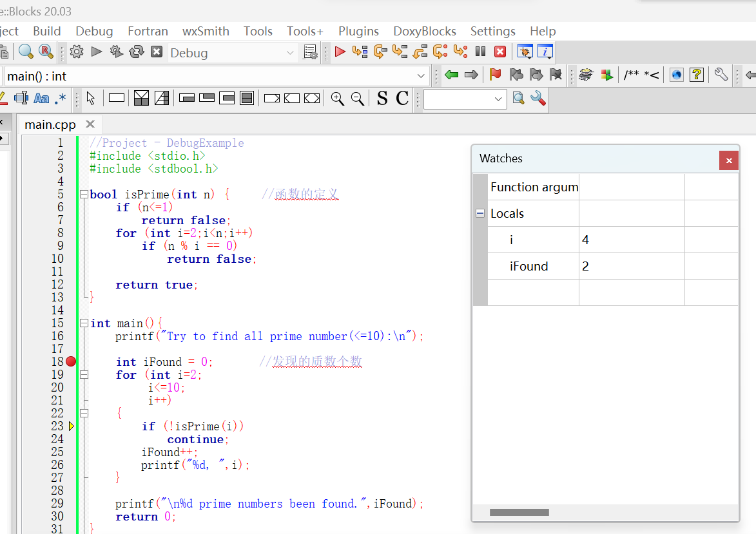This screenshot has width=756, height=534.
Task: Open the Fortran menu
Action: pos(148,32)
